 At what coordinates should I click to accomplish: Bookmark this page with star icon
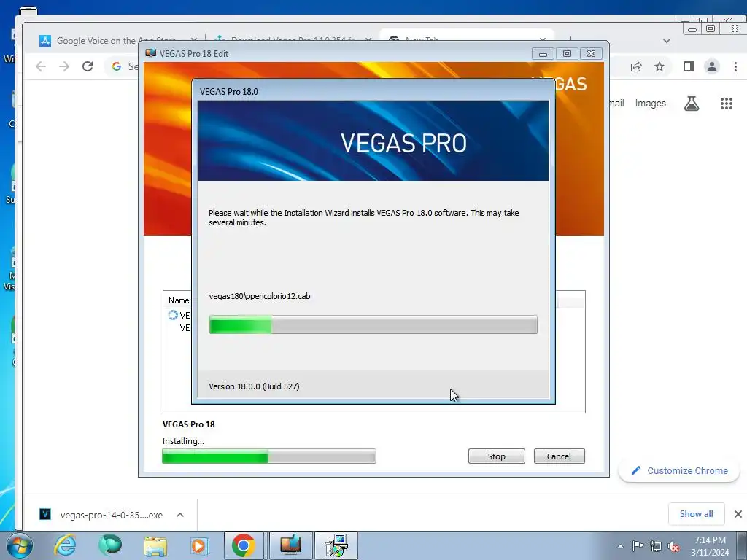click(659, 66)
